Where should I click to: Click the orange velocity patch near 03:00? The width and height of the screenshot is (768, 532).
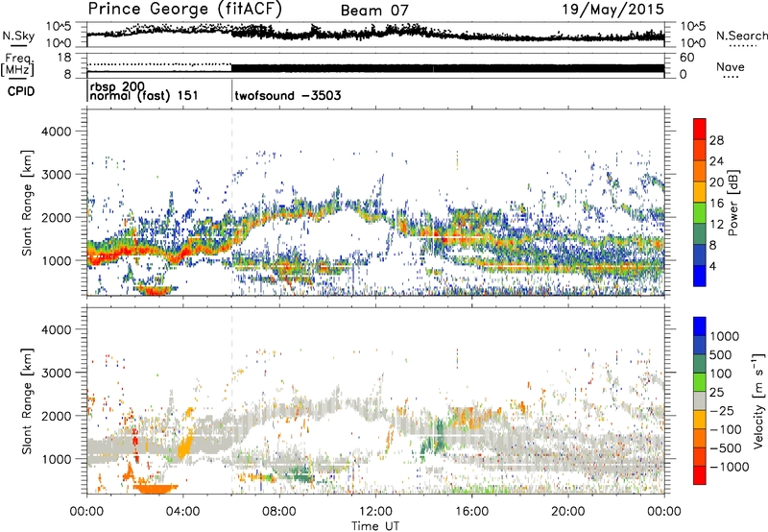point(156,489)
